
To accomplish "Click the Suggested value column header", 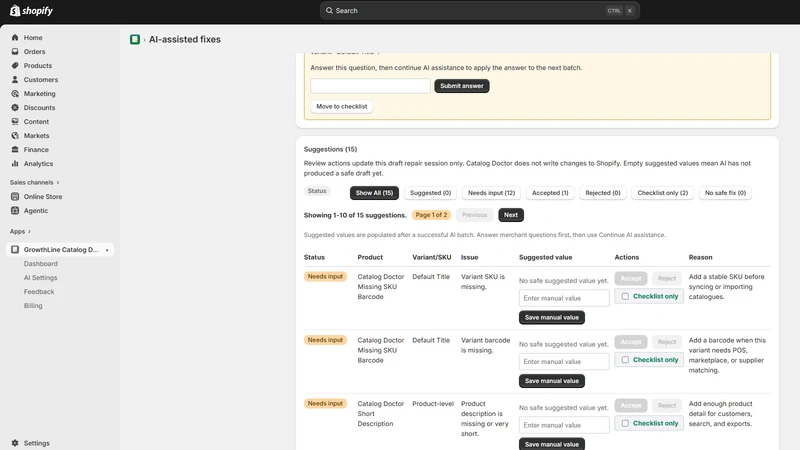I will pyautogui.click(x=545, y=257).
